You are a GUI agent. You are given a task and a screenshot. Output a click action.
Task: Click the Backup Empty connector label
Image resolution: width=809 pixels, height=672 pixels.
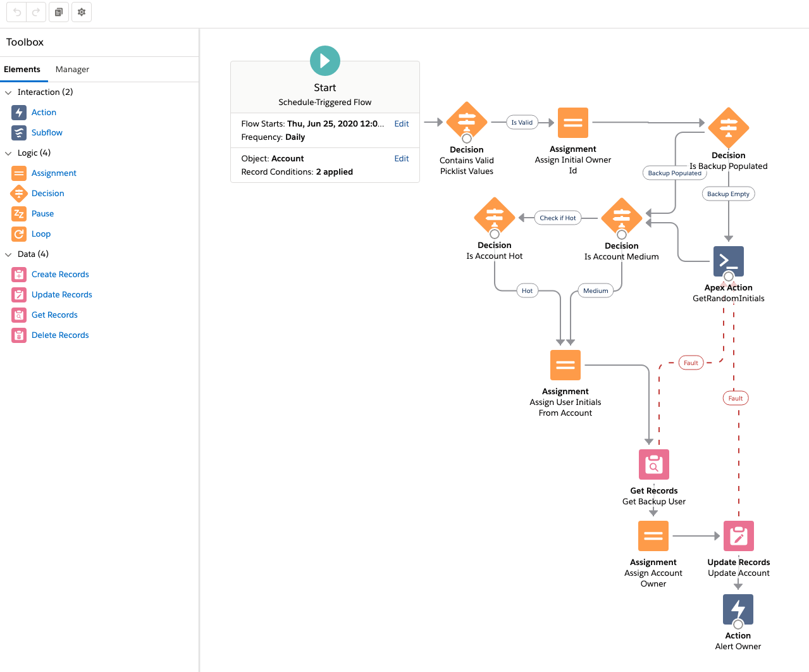[x=728, y=194]
